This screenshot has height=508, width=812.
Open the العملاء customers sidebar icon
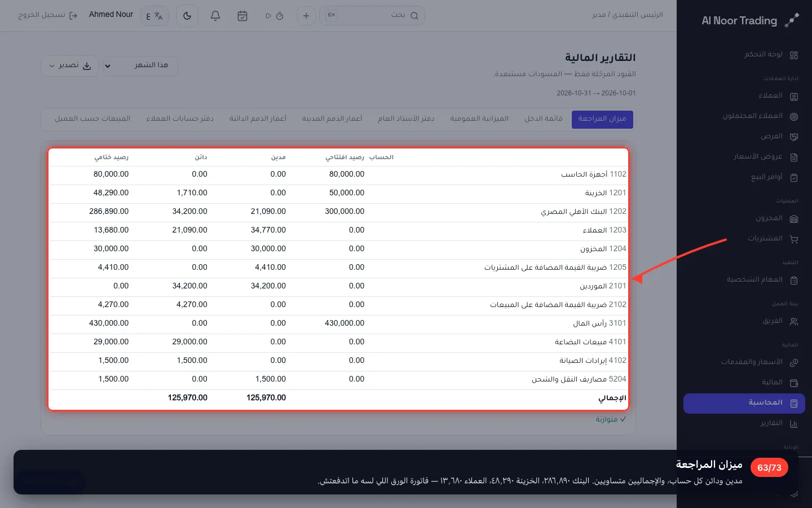tap(794, 96)
